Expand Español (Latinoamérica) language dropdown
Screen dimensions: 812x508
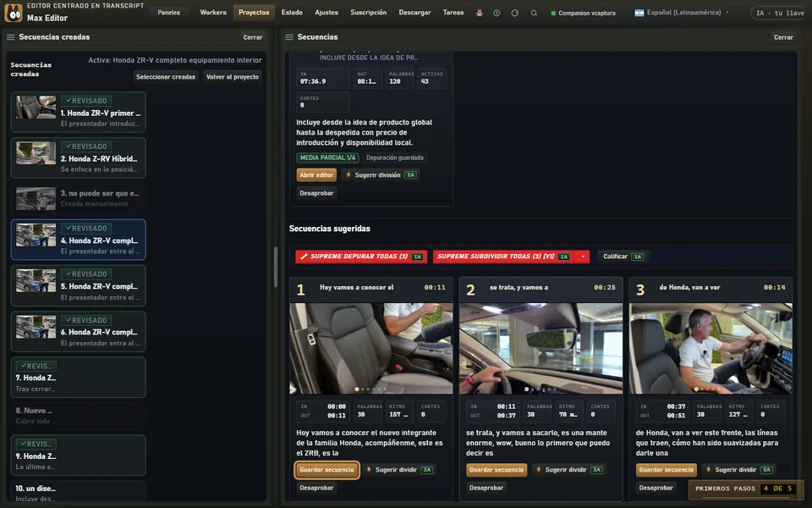pyautogui.click(x=682, y=13)
